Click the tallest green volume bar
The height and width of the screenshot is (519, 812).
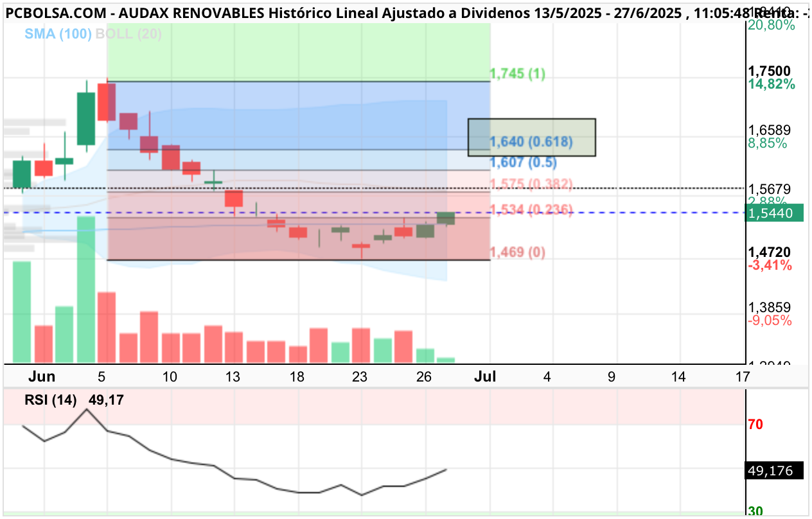click(85, 290)
